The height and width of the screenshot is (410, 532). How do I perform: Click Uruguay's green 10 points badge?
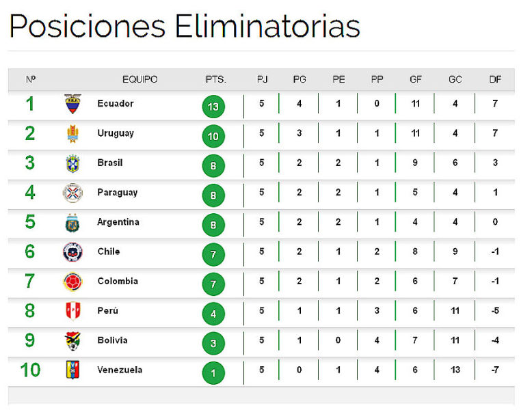click(x=213, y=137)
